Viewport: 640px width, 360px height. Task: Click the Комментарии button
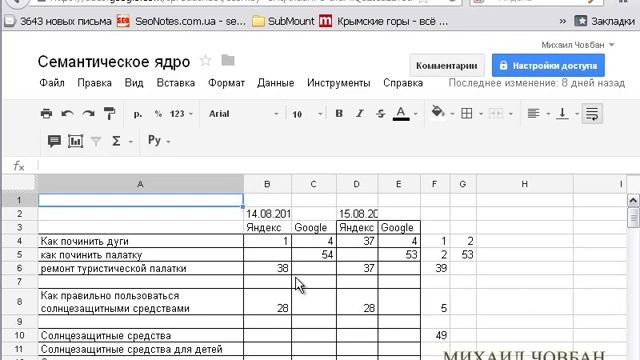[447, 65]
